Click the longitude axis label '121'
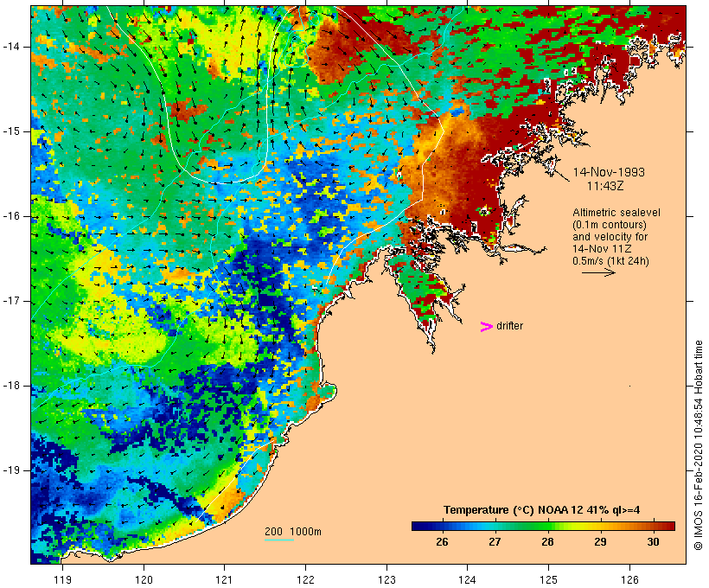This screenshot has width=709, height=588. tap(224, 580)
